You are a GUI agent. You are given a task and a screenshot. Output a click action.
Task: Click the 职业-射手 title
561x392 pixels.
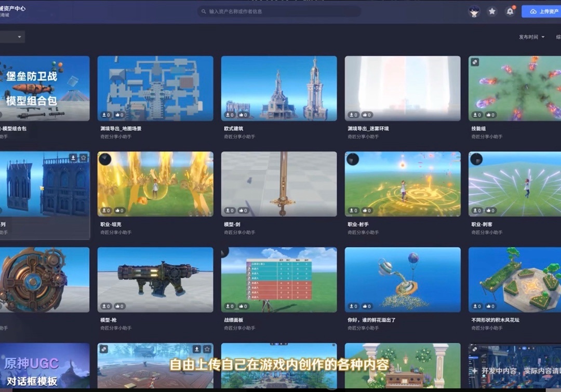click(x=358, y=224)
